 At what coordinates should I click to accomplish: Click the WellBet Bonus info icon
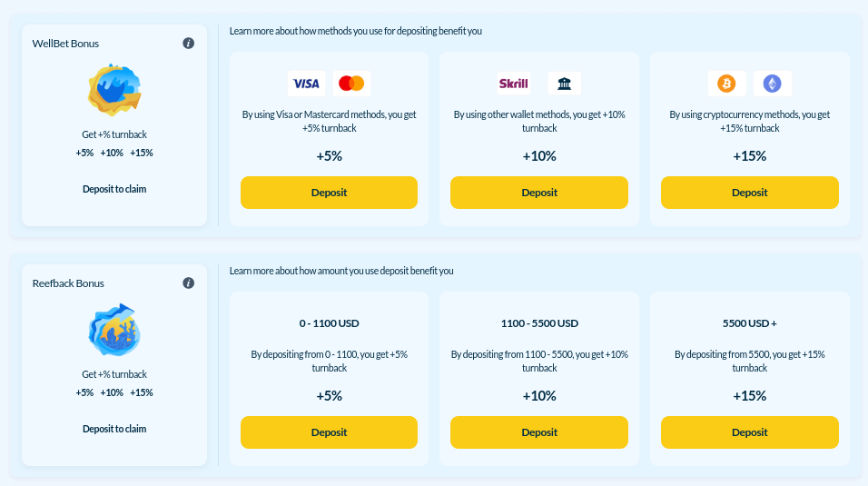189,43
